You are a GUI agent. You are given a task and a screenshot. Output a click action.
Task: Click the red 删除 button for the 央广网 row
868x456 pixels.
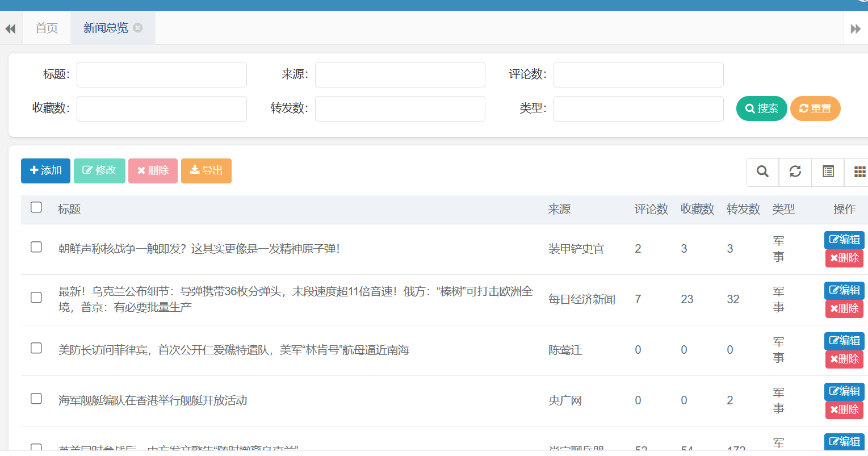[844, 409]
